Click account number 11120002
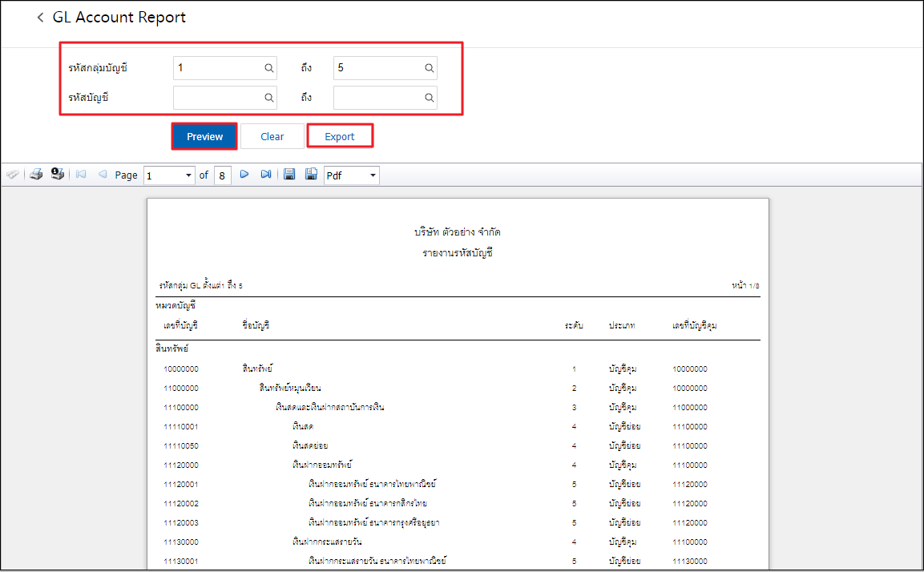This screenshot has height=572, width=924. coord(181,504)
